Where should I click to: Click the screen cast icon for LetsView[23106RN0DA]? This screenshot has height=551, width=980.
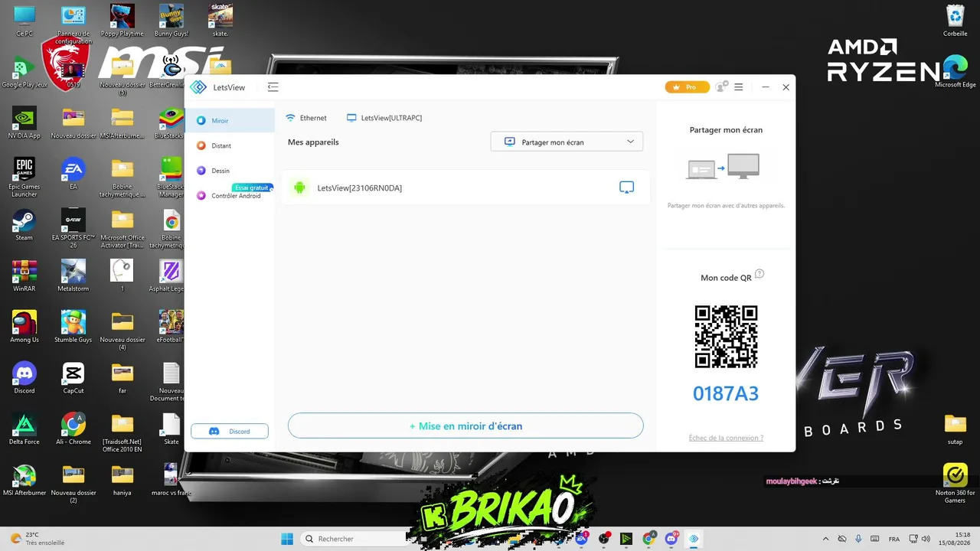coord(626,187)
